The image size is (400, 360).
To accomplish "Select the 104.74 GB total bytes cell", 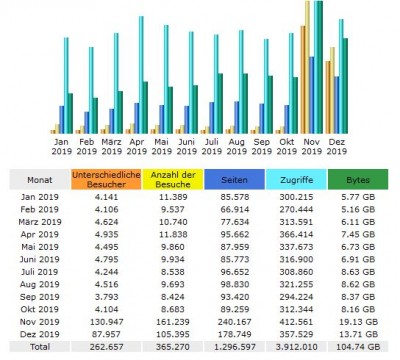I will [358, 347].
